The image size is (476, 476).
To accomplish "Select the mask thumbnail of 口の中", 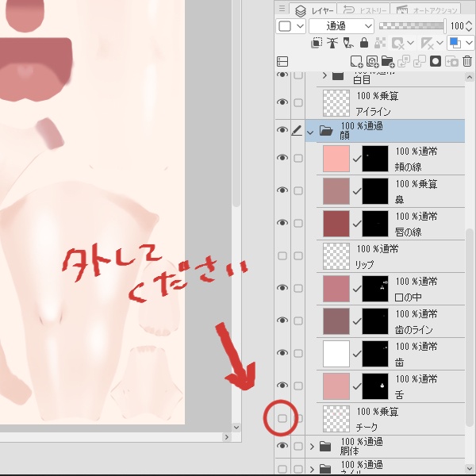I will (x=375, y=289).
